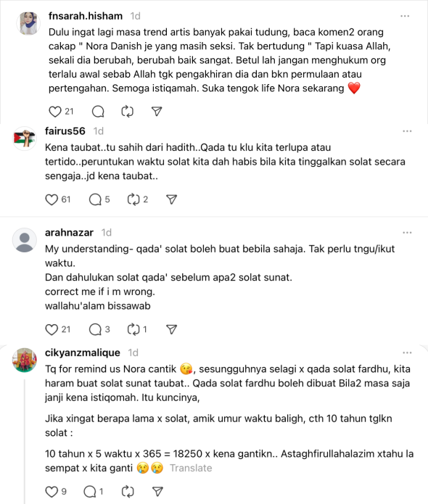The height and width of the screenshot is (504, 428).
Task: Share fairus56's comment via send icon
Action: pyautogui.click(x=172, y=199)
